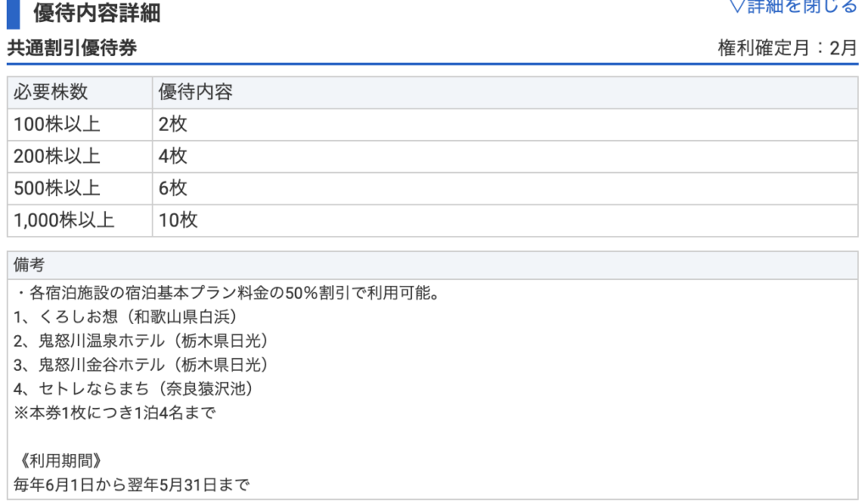Select the 優待内容 column header
Viewport: 868px width, 504px height.
click(195, 92)
